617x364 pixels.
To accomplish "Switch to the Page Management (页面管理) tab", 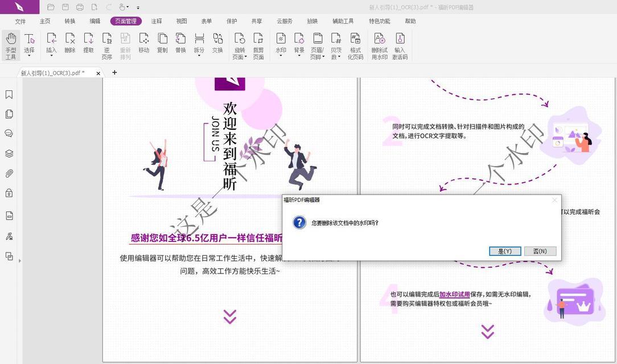I will pos(126,21).
